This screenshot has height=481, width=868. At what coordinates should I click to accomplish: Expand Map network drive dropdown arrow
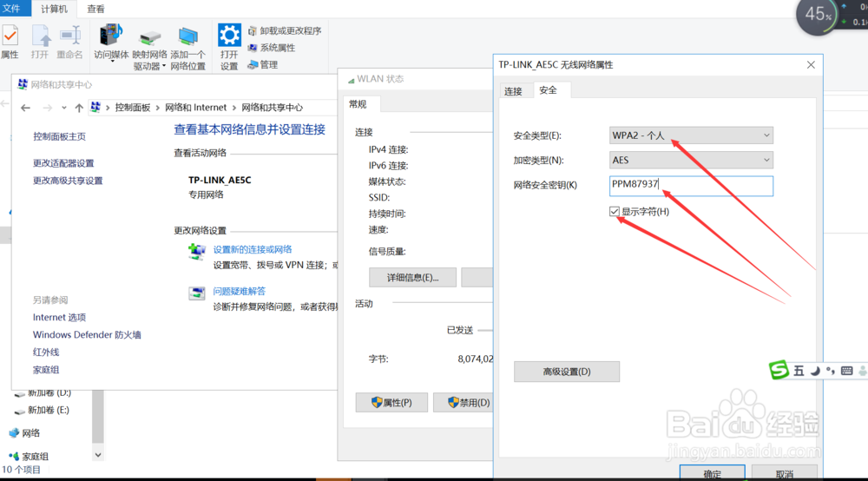click(164, 67)
